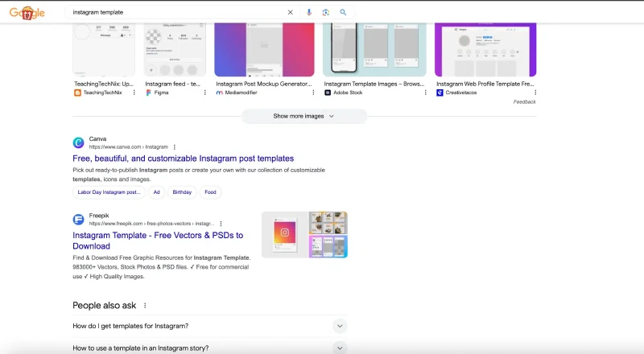Viewport: 644px width, 354px height.
Task: Open the Google logo homepage link
Action: coord(27,13)
